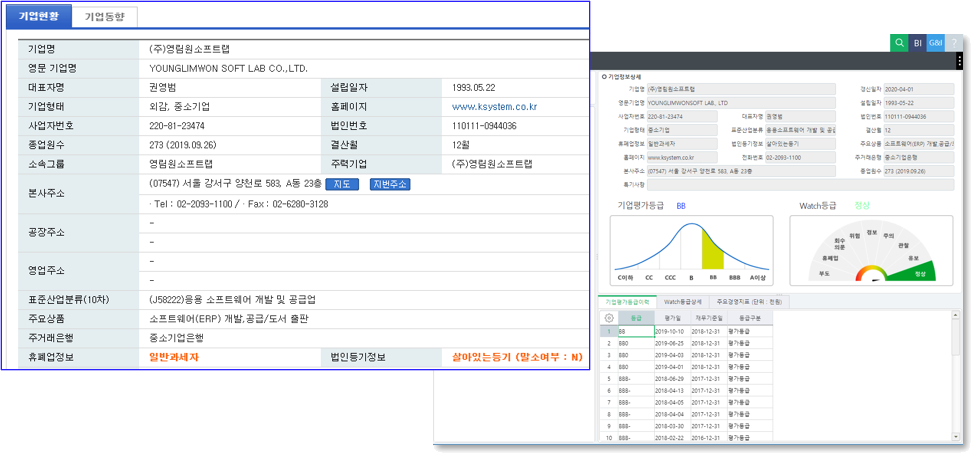Viewport: 971px width, 453px height.
Task: Select the 2018-06-29 evaluation date cell
Action: click(x=673, y=379)
